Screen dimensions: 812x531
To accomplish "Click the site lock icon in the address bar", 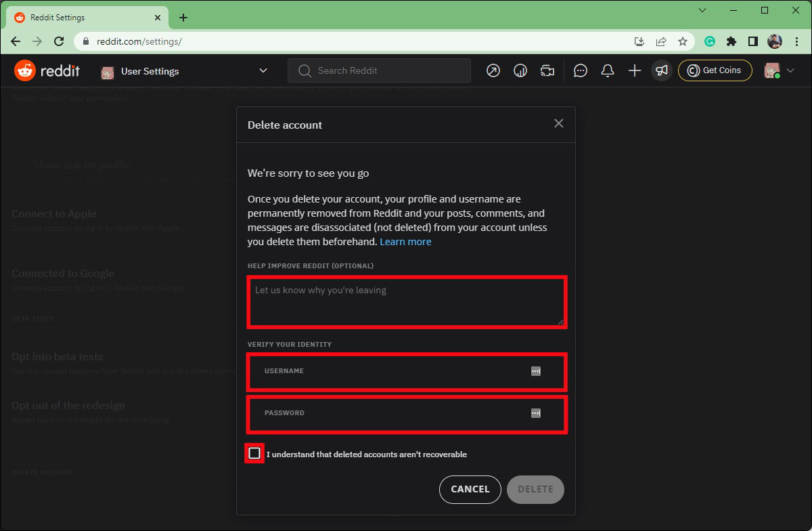I will tap(86, 41).
